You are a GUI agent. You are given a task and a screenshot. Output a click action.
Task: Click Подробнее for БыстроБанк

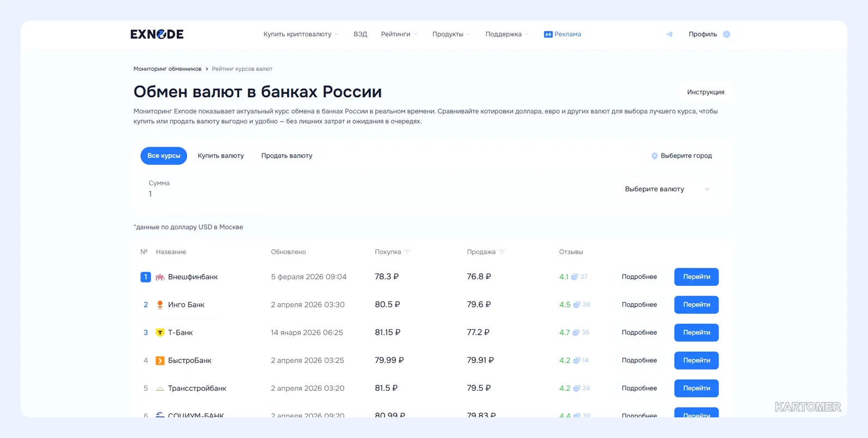point(639,361)
